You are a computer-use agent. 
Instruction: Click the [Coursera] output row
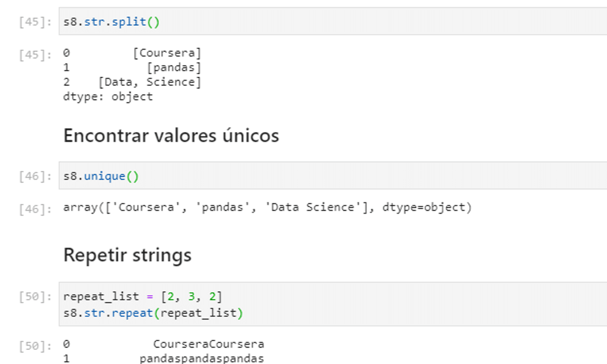tap(167, 53)
